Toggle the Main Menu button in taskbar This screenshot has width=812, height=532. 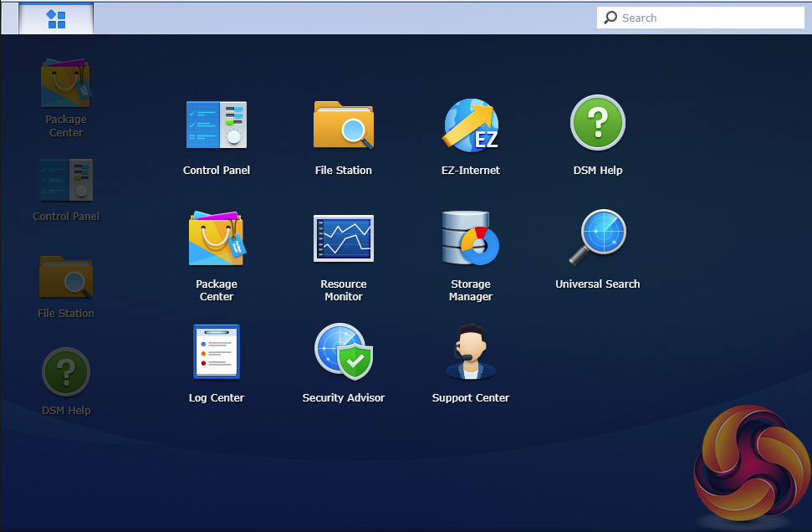(56, 18)
